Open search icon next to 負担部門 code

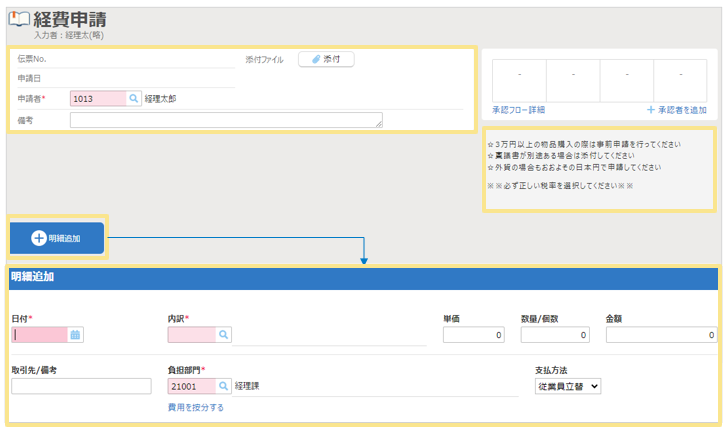click(224, 386)
